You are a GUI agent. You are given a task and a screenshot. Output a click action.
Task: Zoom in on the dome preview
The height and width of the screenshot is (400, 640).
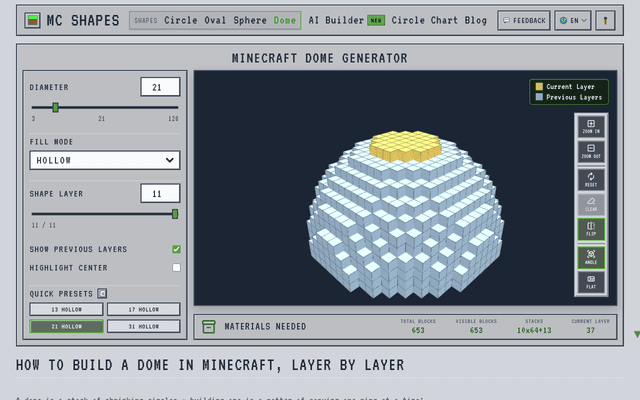pos(591,127)
